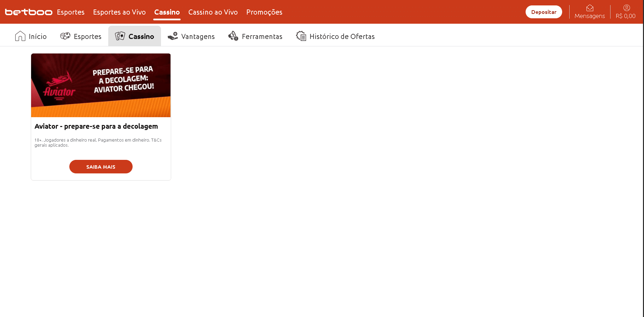Viewport: 644px width, 317px height.
Task: Click the Cassino playing cards icon
Action: point(120,36)
